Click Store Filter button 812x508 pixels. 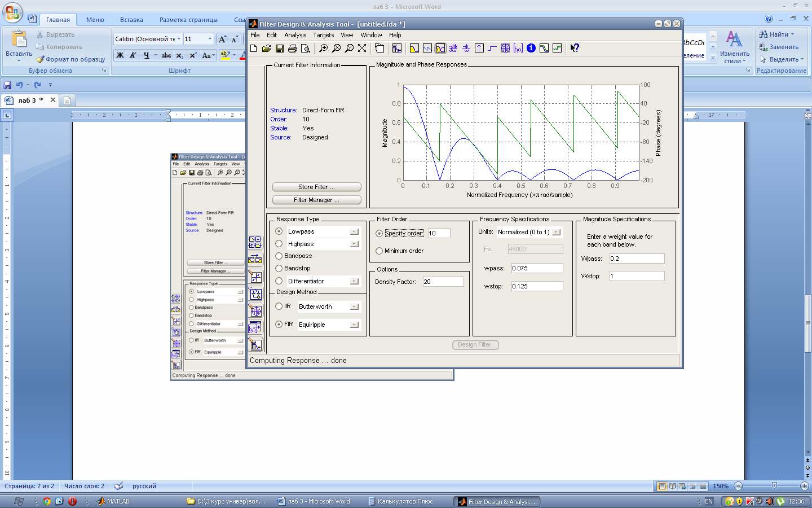[316, 187]
